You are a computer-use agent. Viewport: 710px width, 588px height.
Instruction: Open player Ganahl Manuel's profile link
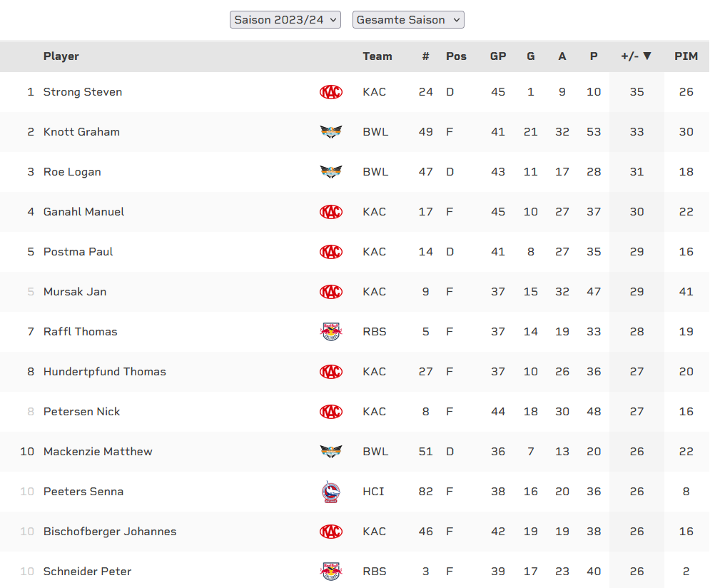pos(83,212)
